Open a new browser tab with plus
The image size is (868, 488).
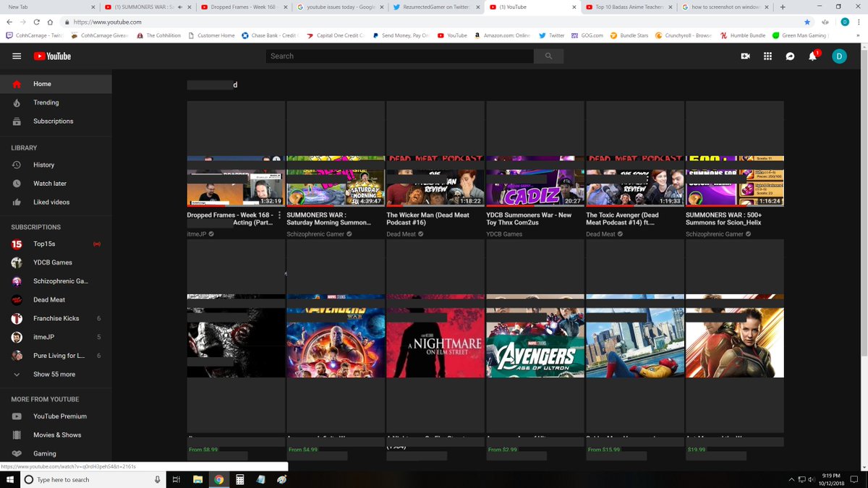(x=783, y=7)
